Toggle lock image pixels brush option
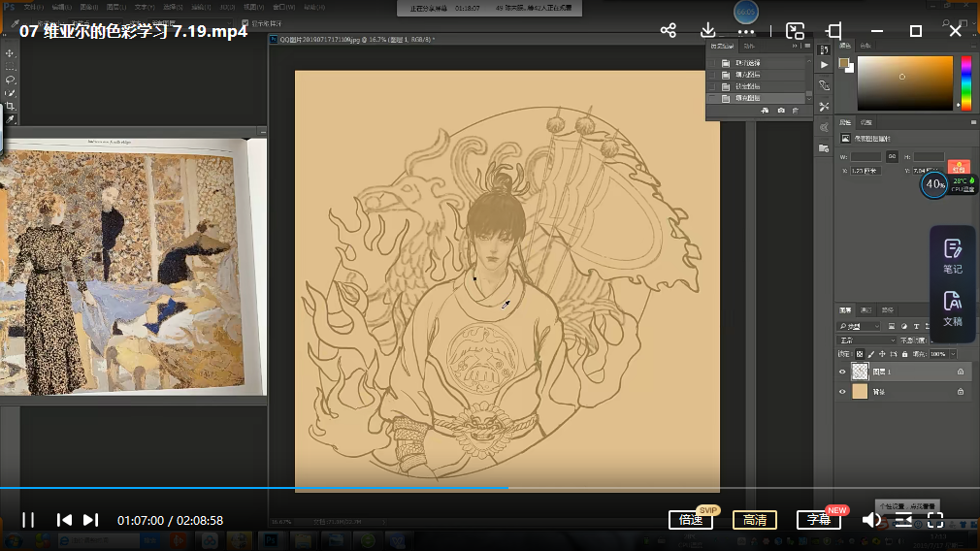Screen dimensions: 980x551 871,353
